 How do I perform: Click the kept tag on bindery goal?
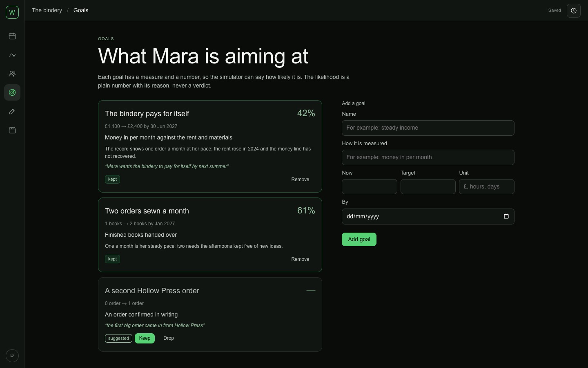[112, 179]
